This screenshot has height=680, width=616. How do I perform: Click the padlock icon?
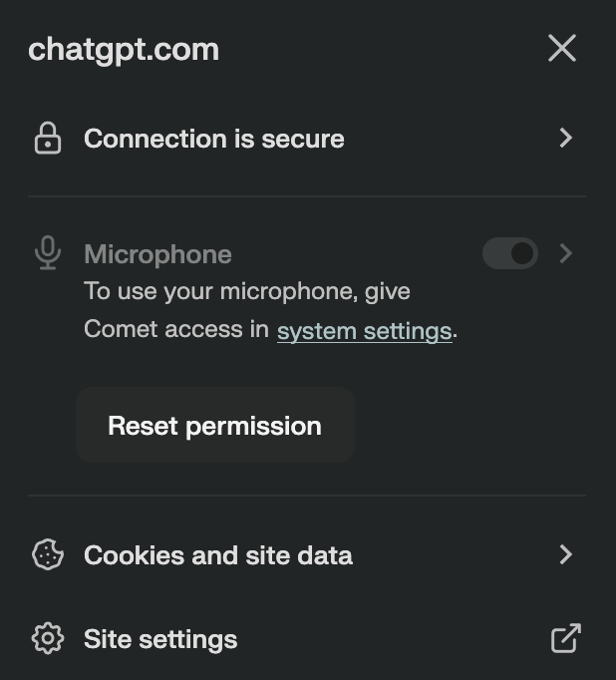47,139
